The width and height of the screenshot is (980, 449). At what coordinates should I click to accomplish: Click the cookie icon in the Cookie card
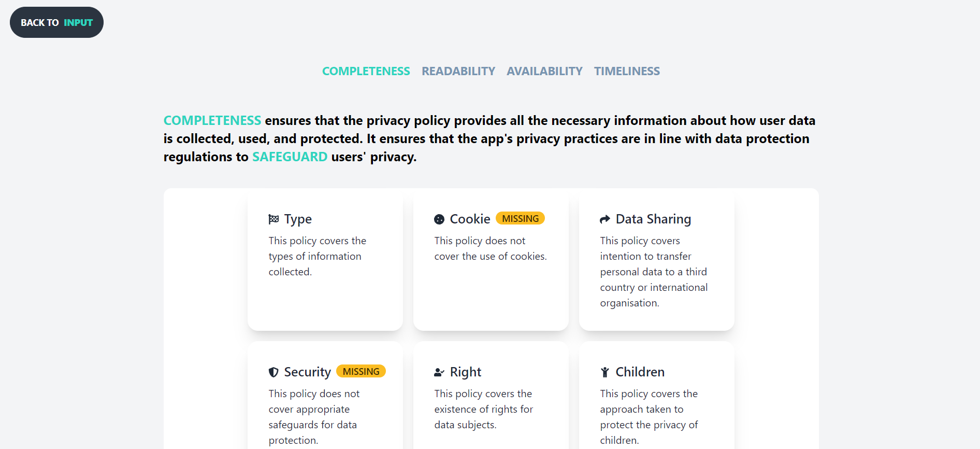(x=439, y=219)
